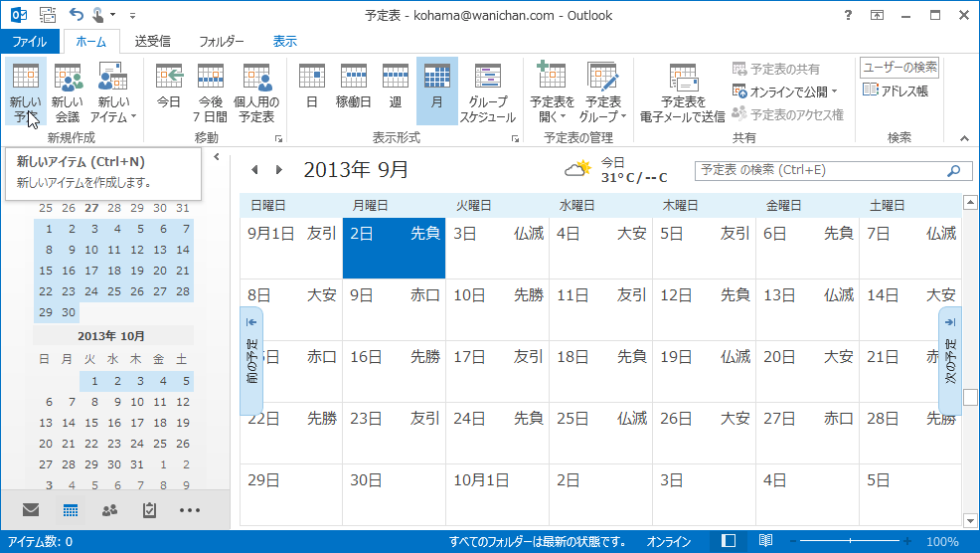
Task: Zoom out with the minus button
Action: click(793, 541)
